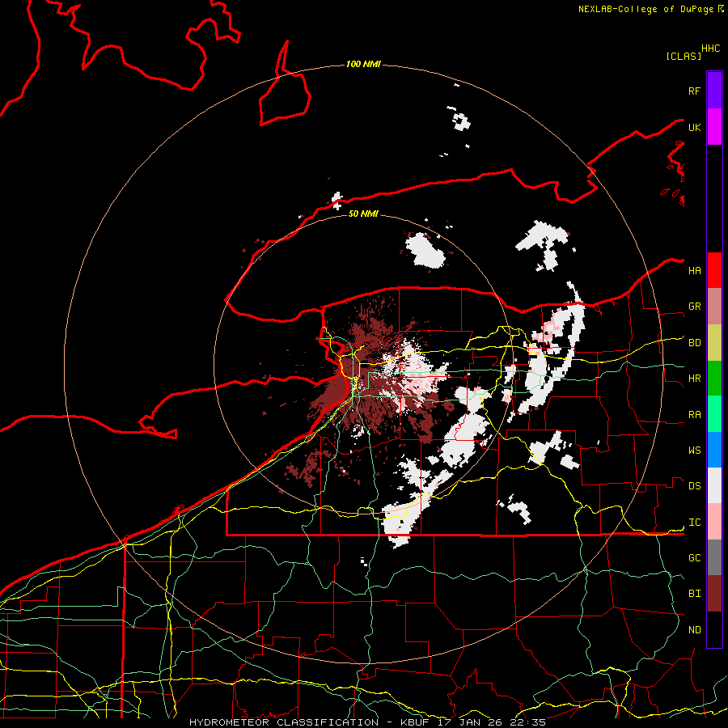The image size is (728, 728).
Task: Click the RA light green legend swatch
Action: click(x=714, y=414)
